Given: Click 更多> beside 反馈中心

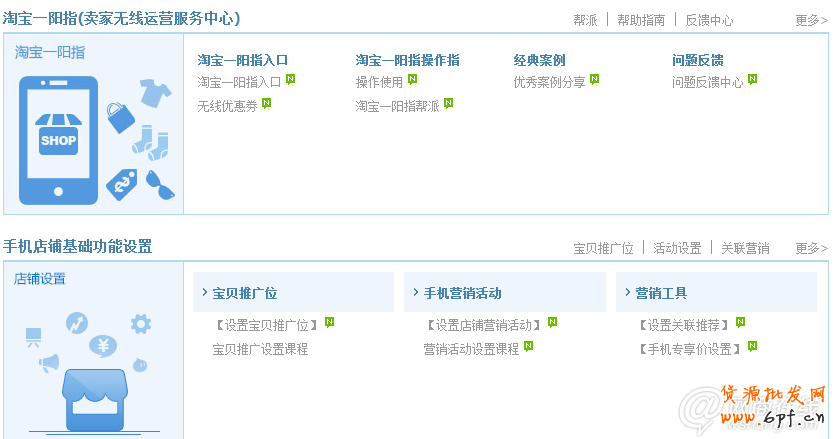Looking at the screenshot, I should tap(810, 20).
